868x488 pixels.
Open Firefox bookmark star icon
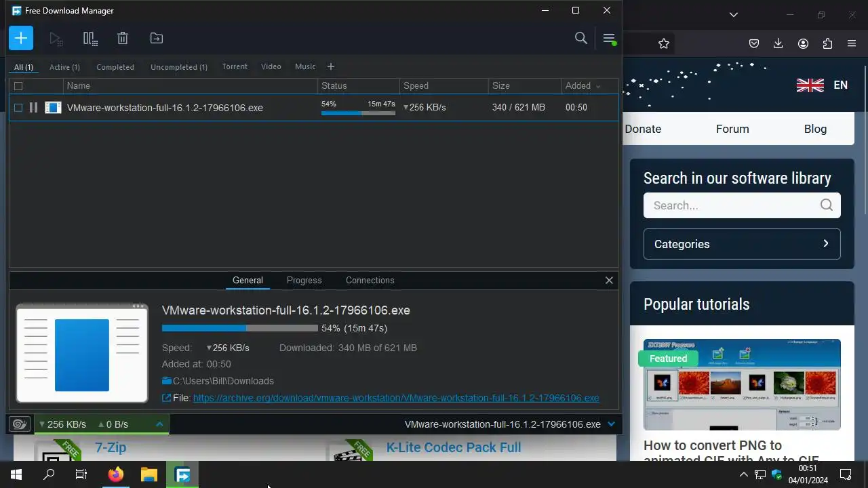[x=664, y=43]
